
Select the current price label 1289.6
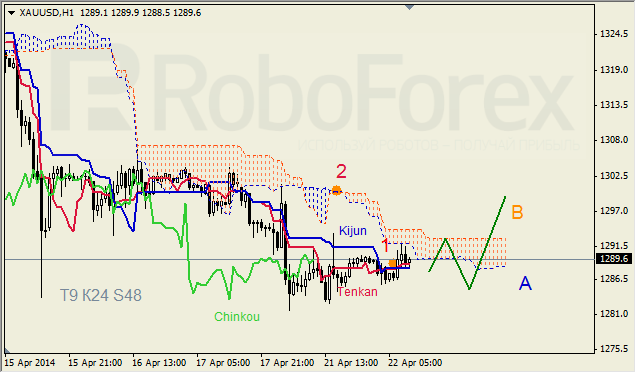click(613, 259)
